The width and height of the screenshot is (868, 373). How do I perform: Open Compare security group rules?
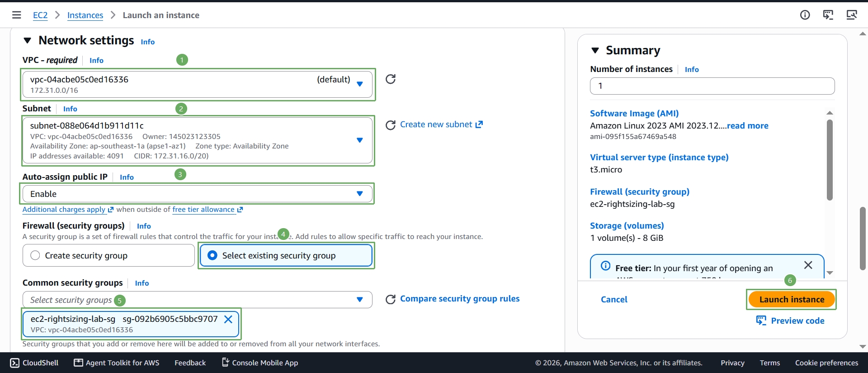point(460,299)
